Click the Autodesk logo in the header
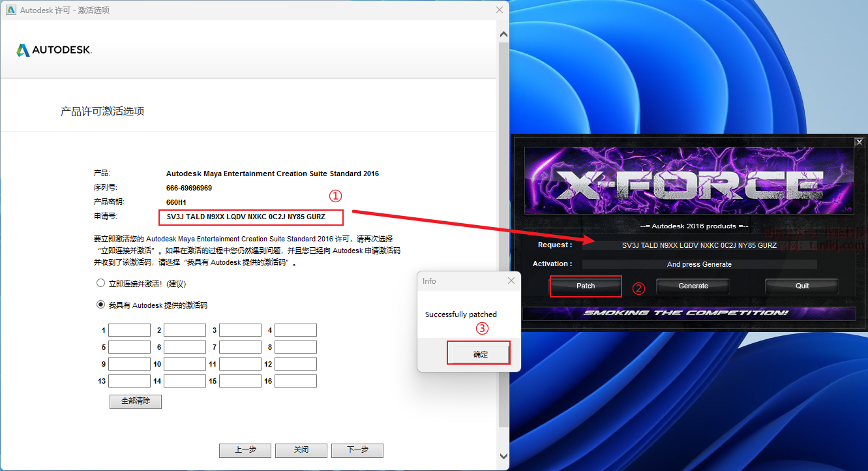 (54, 50)
